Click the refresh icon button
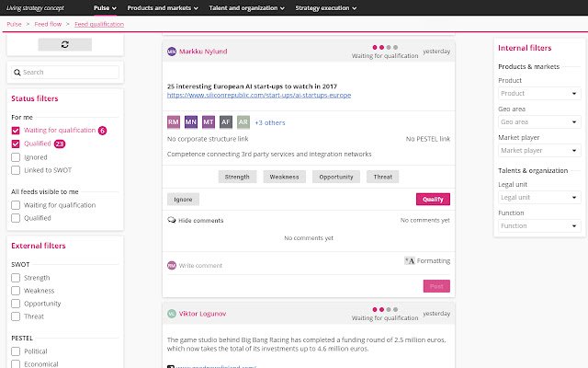Screen dimensions: 588x368 click(x=65, y=44)
